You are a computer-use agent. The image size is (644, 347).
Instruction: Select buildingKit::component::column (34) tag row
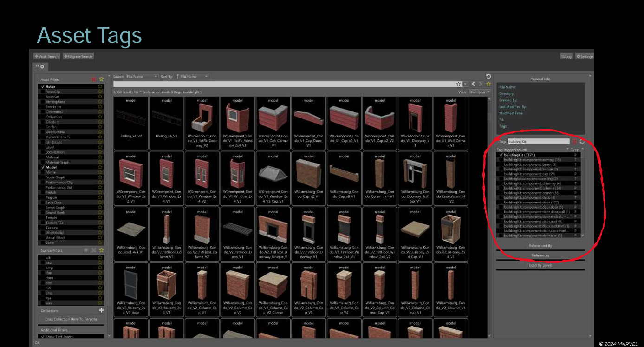click(x=539, y=188)
